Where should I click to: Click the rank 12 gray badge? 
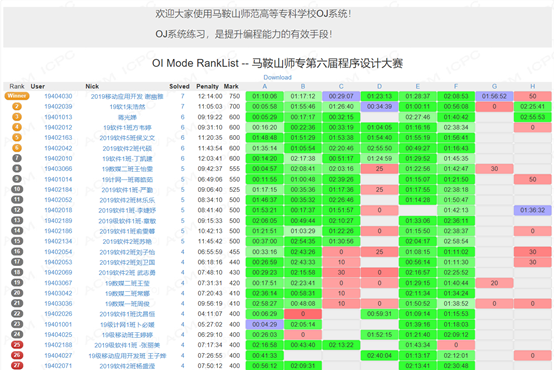tap(17, 210)
